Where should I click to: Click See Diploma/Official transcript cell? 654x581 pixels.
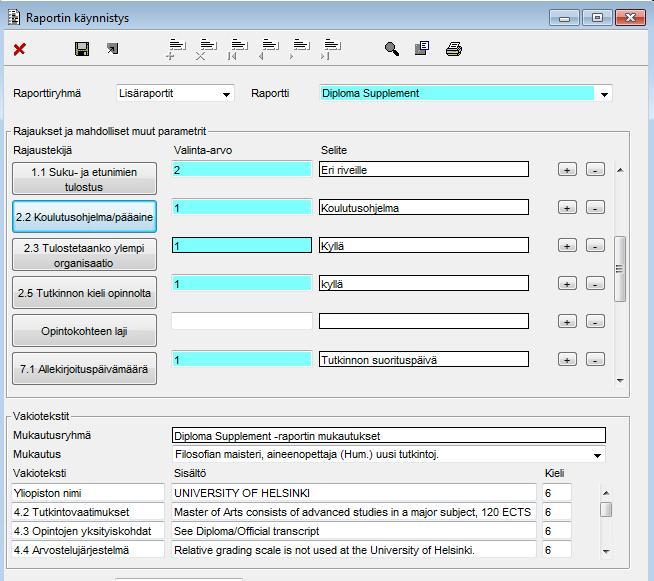(x=354, y=531)
